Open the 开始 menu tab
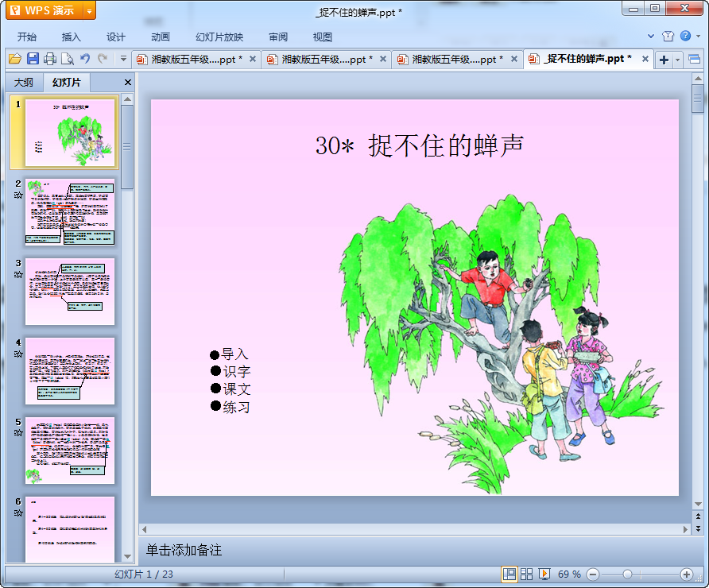 coord(27,37)
